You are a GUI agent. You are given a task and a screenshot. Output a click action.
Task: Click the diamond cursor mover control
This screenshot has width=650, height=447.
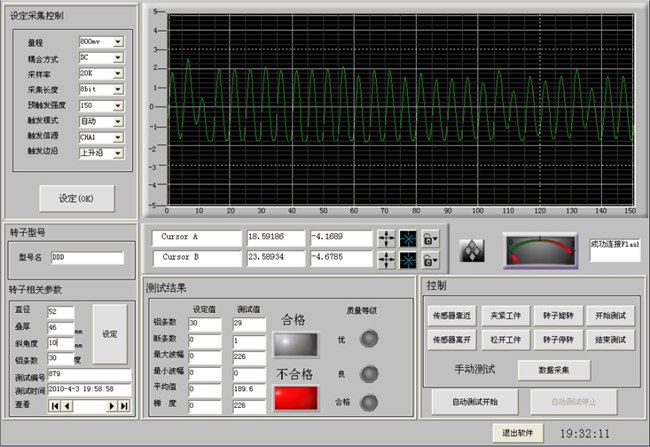472,250
